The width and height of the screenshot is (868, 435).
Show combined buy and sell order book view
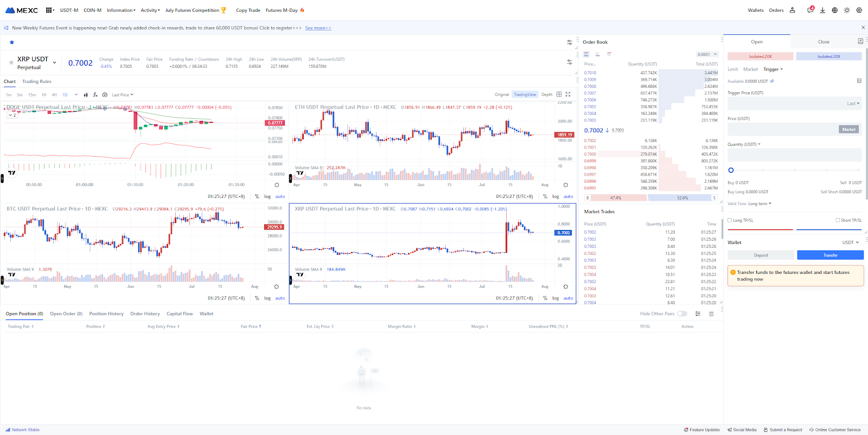click(x=586, y=54)
